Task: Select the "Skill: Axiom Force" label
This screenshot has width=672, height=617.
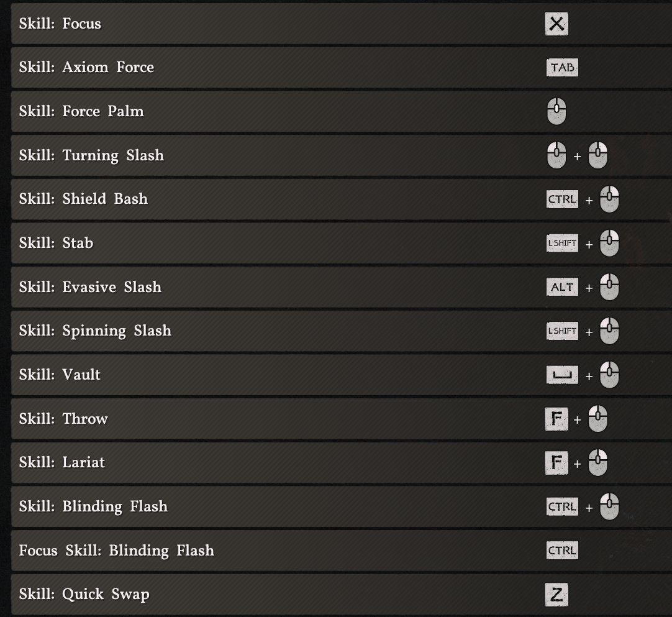Action: 86,68
